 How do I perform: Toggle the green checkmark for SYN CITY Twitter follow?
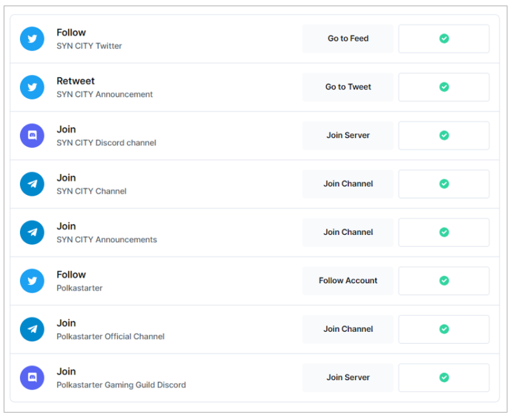pos(444,38)
